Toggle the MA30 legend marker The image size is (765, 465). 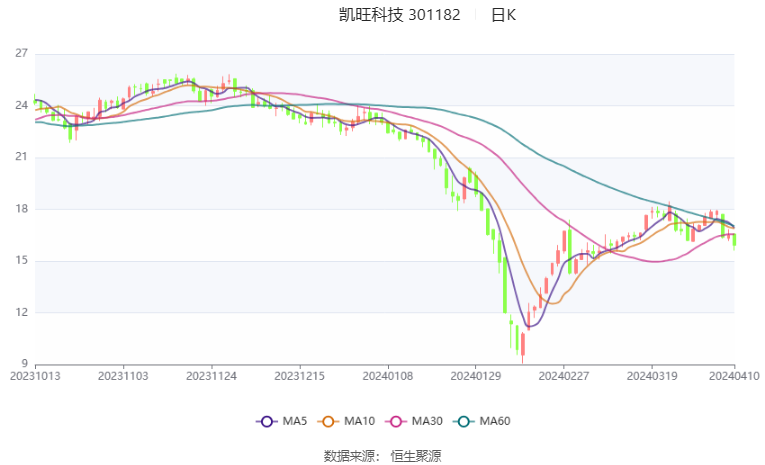(399, 422)
